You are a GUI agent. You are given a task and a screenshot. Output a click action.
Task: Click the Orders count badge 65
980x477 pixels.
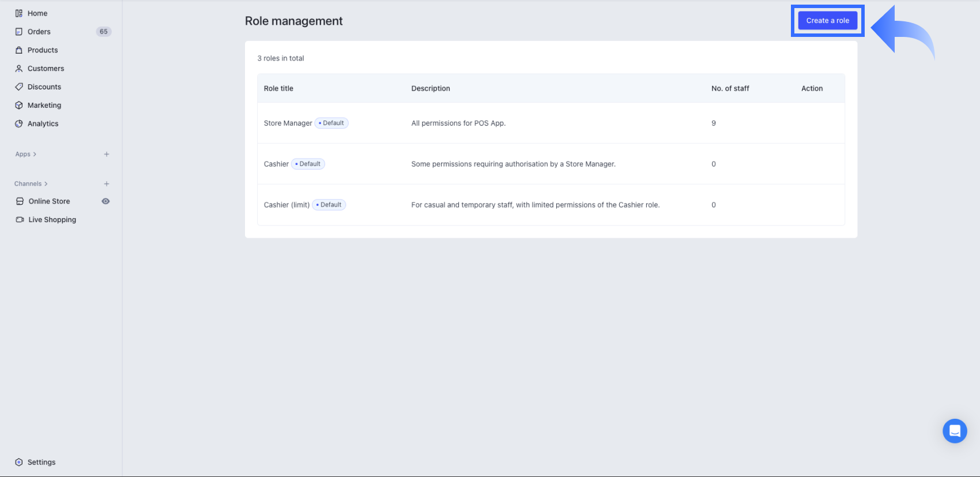pyautogui.click(x=104, y=32)
